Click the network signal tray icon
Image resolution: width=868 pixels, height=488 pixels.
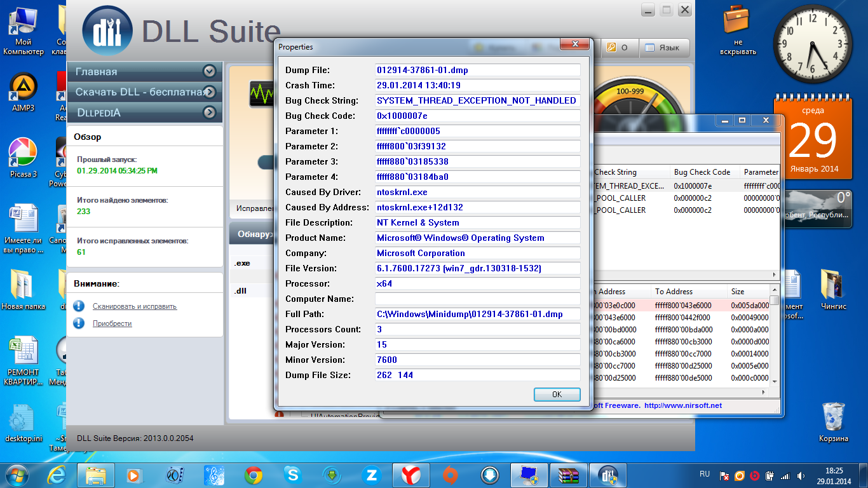pyautogui.click(x=785, y=475)
